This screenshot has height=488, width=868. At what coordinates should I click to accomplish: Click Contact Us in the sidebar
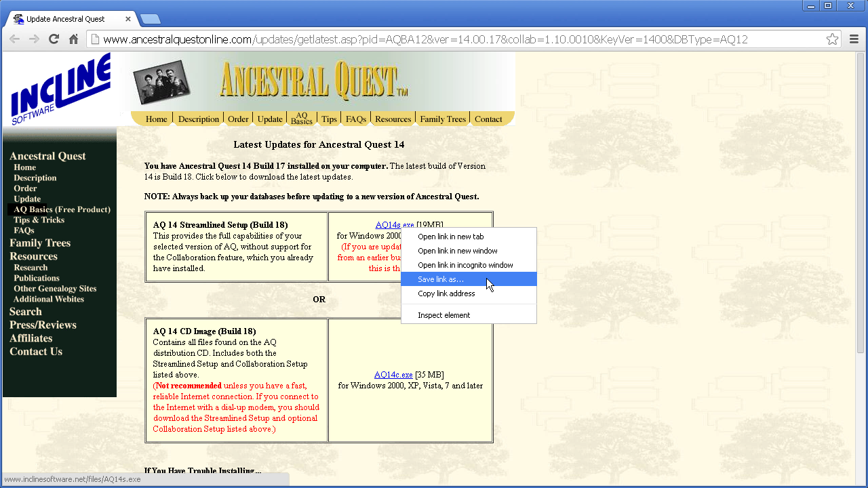click(36, 351)
